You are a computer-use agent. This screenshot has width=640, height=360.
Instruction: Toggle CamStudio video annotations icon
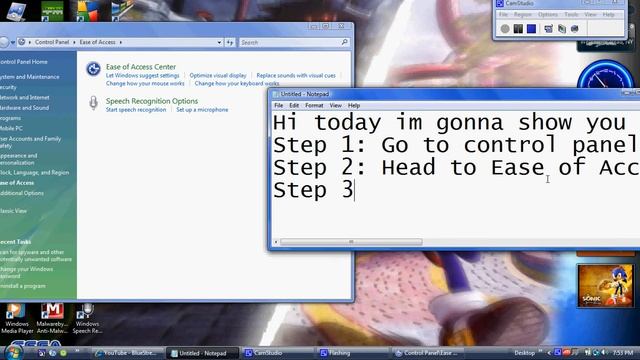coord(562,29)
